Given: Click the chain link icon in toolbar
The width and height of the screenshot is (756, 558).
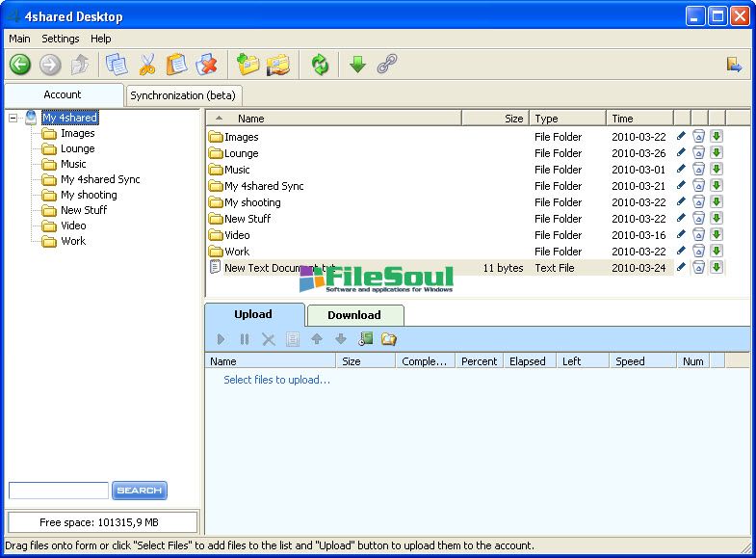Looking at the screenshot, I should coord(387,65).
